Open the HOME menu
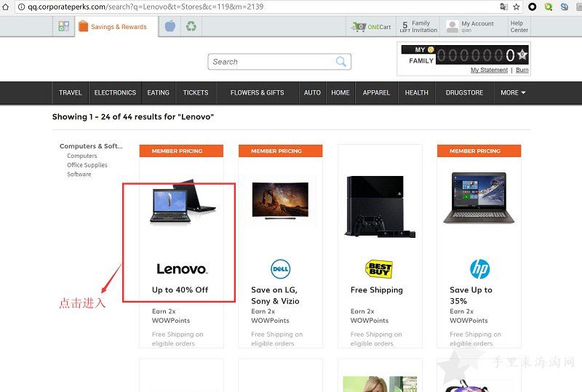582x392 pixels. 340,93
